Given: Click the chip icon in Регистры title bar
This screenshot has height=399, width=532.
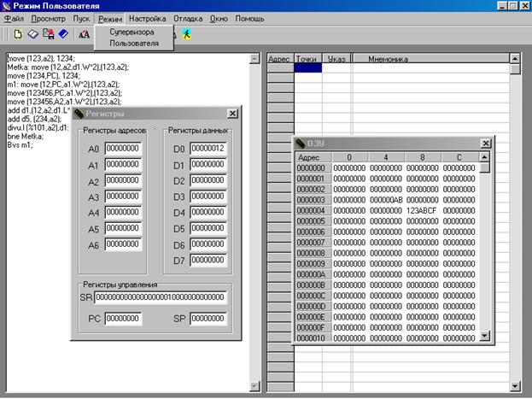Looking at the screenshot, I should 79,114.
